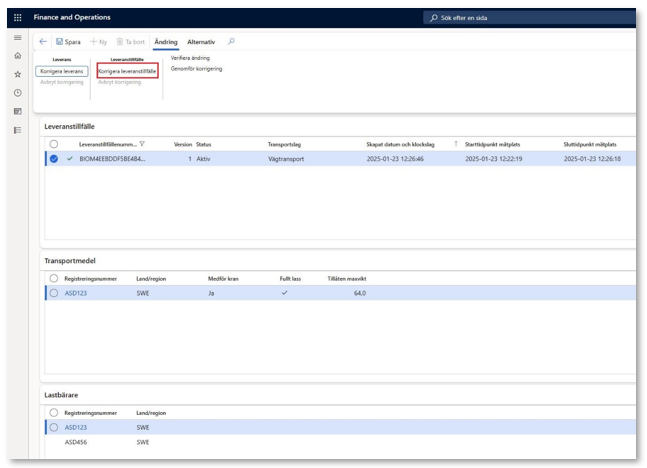The width and height of the screenshot is (647, 468).
Task: Switch to the Alternativ tab
Action: (x=201, y=42)
